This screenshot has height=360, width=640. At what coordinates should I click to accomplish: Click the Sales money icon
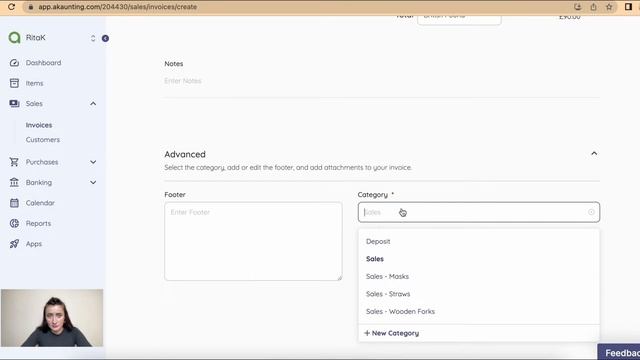14,104
